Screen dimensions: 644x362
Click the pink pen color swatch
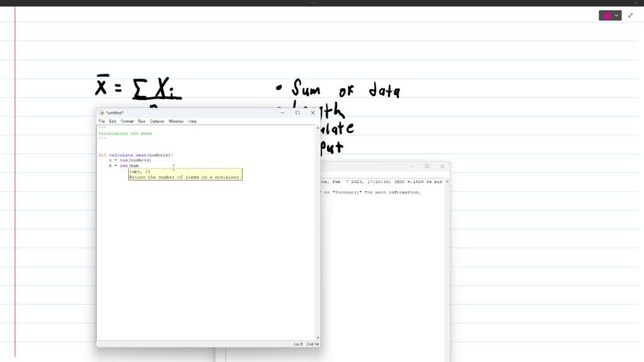tap(607, 15)
